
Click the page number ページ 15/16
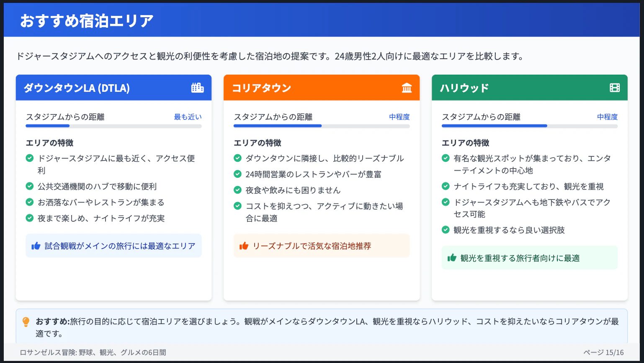(603, 353)
